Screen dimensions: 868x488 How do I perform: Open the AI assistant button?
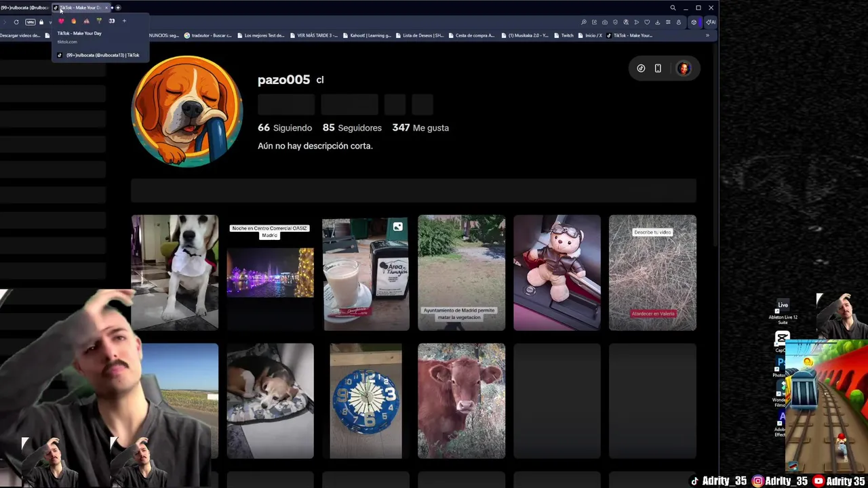click(x=712, y=22)
